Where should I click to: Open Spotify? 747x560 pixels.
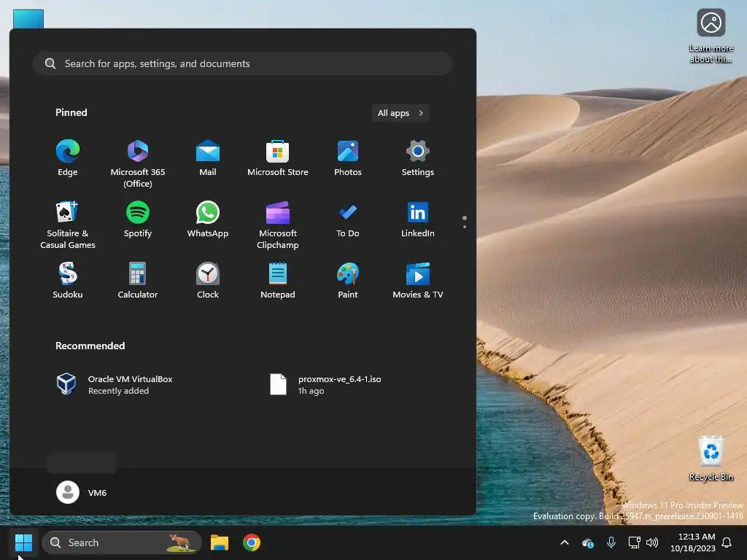click(x=138, y=220)
